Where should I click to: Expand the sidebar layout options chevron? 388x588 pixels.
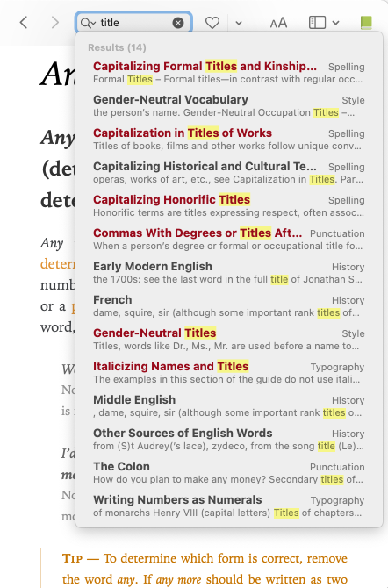click(336, 23)
